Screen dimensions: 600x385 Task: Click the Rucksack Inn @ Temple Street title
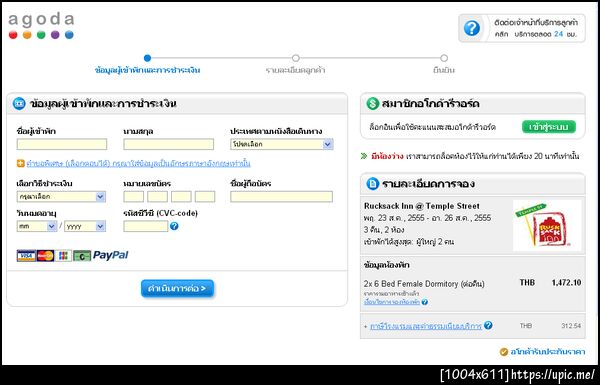[422, 206]
